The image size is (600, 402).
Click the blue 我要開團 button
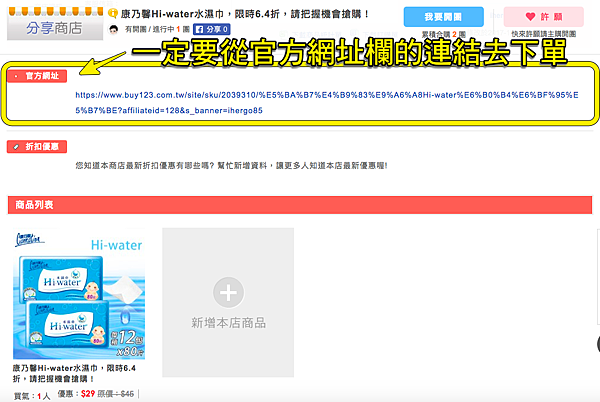pos(443,17)
